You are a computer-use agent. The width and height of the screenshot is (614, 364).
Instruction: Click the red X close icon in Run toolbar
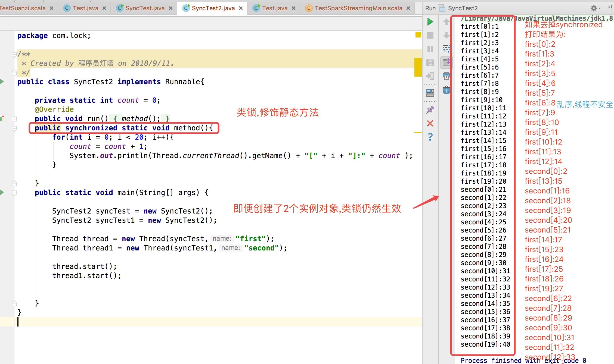point(430,123)
